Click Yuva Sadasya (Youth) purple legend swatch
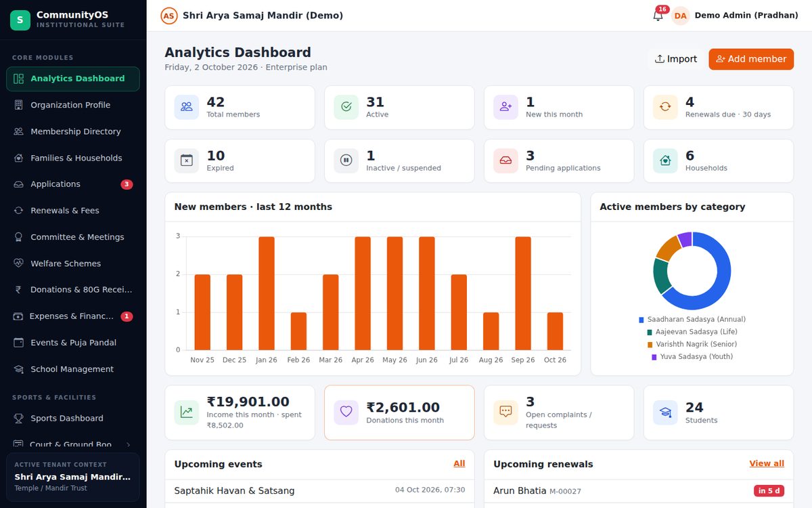The height and width of the screenshot is (508, 812). pos(654,357)
